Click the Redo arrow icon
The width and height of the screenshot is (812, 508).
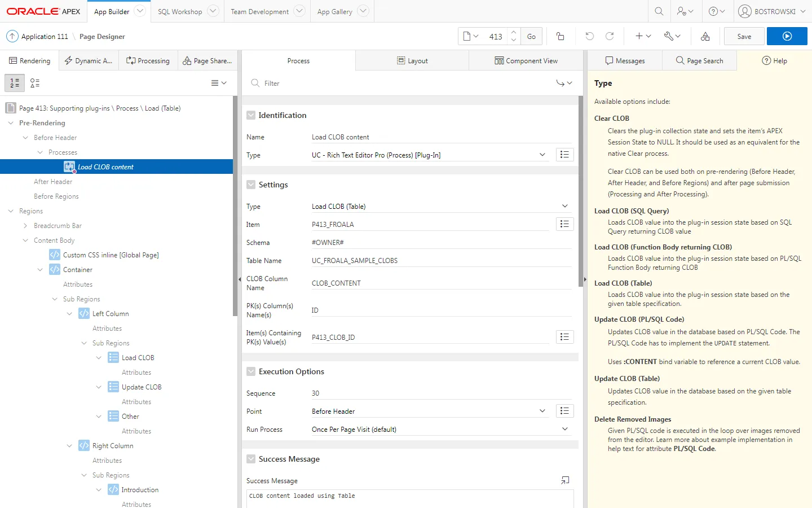pos(610,36)
